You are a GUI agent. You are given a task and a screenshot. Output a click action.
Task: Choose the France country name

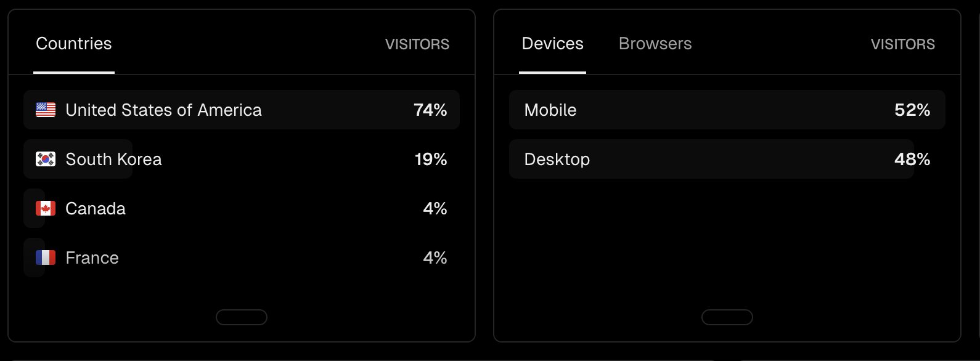[x=92, y=258]
